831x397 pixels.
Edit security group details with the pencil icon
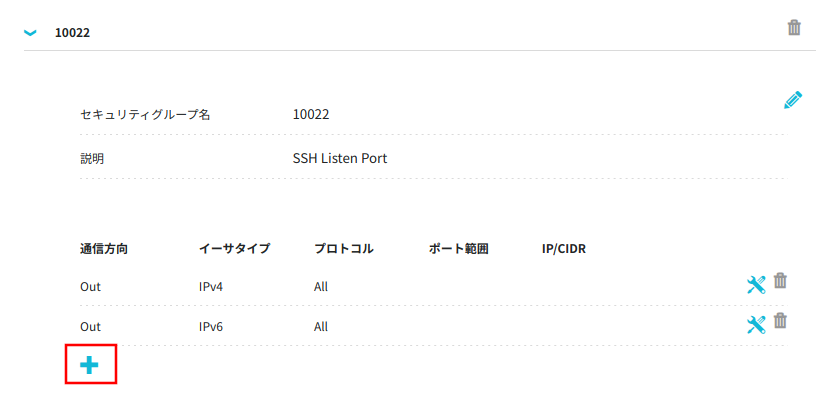coord(793,100)
